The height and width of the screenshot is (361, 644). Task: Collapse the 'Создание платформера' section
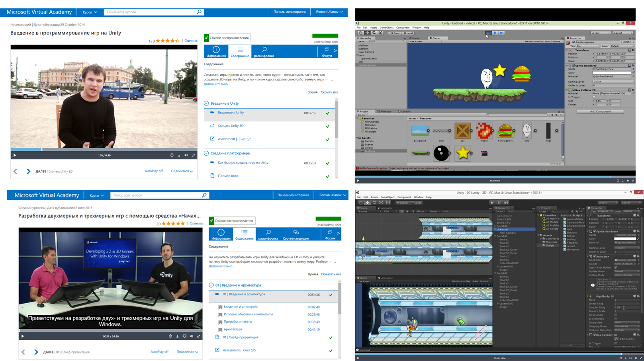point(206,153)
